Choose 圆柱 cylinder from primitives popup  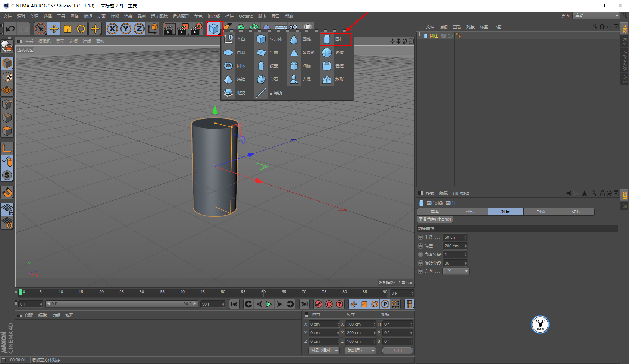[x=336, y=39]
